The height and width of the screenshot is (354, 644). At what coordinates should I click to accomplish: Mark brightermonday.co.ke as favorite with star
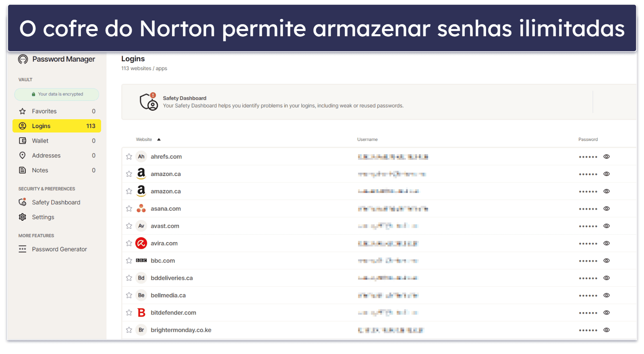point(129,330)
